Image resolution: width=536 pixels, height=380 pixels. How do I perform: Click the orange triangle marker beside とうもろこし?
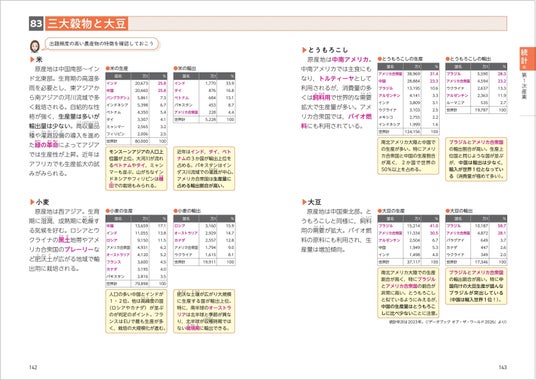coord(304,50)
